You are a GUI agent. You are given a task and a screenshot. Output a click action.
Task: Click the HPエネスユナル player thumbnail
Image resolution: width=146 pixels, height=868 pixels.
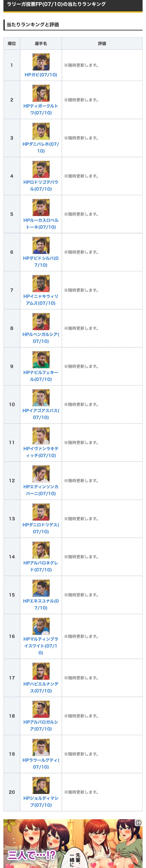(41, 588)
